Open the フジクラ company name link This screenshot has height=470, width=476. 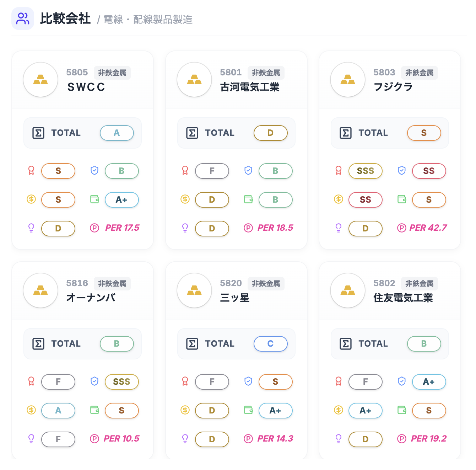click(x=393, y=87)
